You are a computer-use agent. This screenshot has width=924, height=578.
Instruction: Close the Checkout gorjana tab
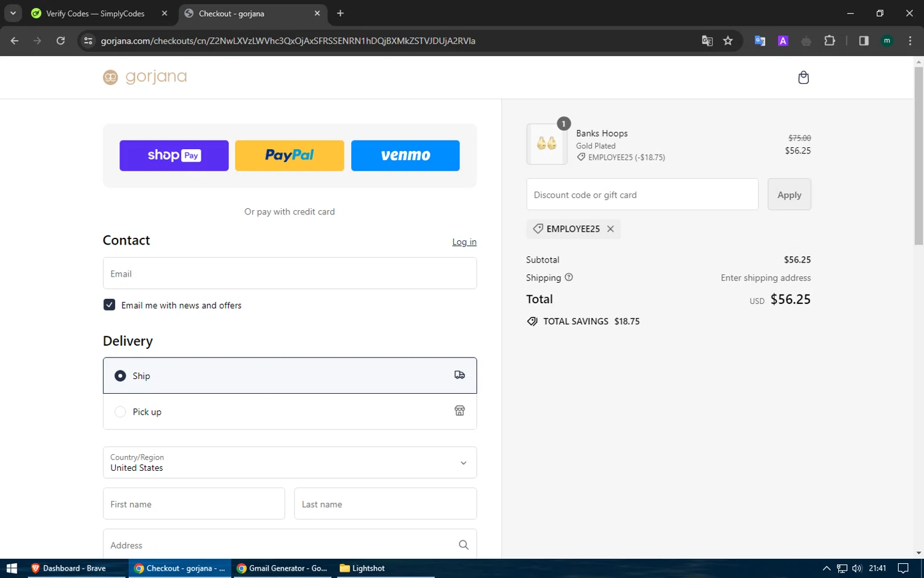click(x=317, y=13)
